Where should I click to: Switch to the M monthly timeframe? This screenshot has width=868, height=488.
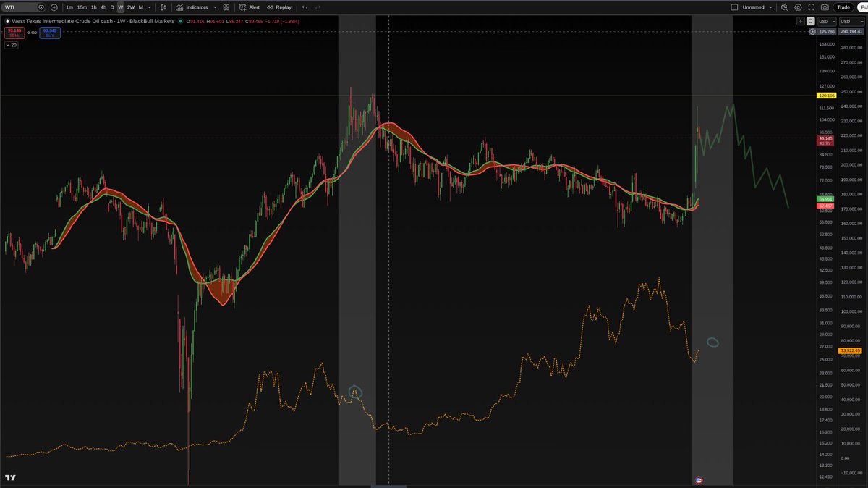(x=140, y=7)
